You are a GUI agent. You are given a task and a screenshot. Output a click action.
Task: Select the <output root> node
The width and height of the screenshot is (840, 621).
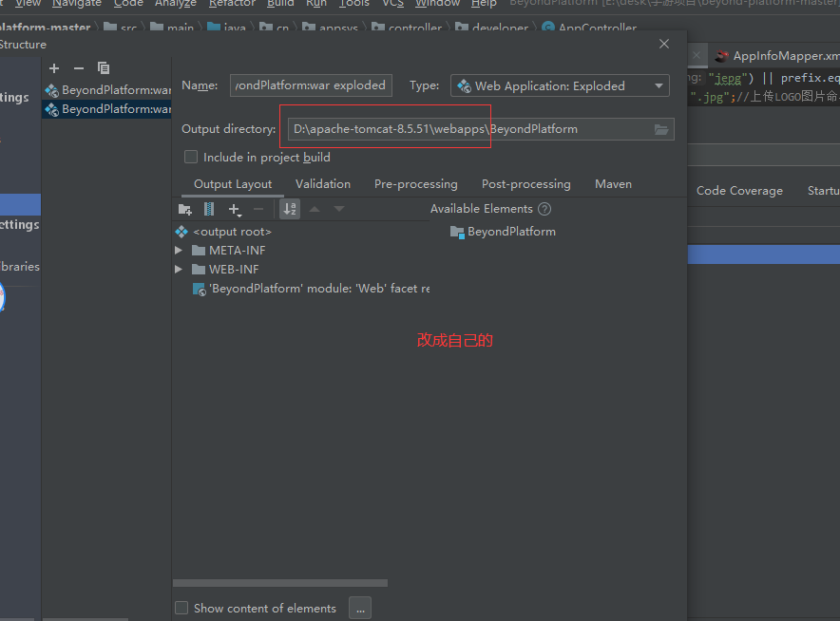coord(232,232)
